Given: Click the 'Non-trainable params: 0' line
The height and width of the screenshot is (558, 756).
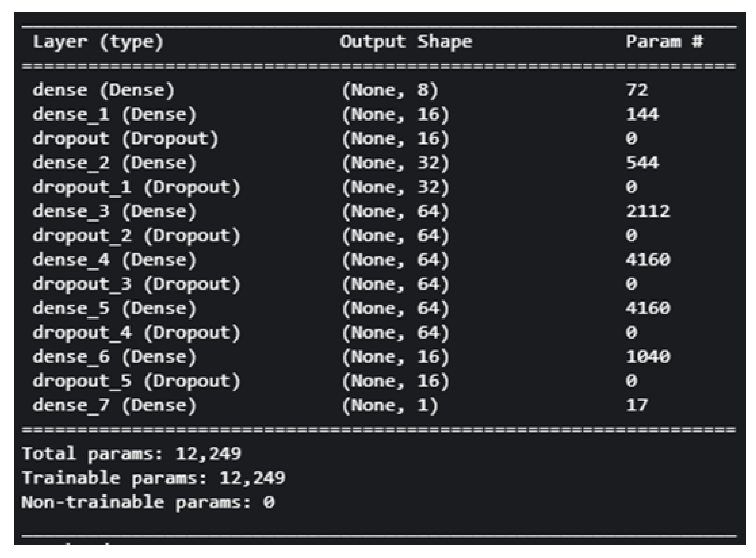Looking at the screenshot, I should (x=148, y=502).
